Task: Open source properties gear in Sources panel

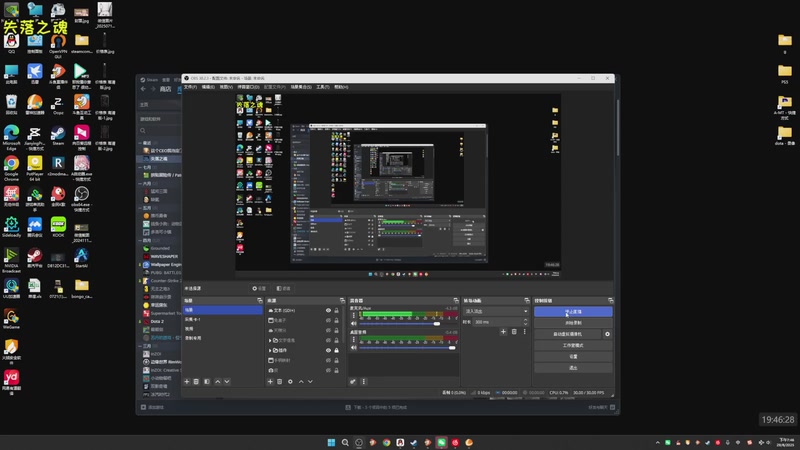Action: [290, 382]
